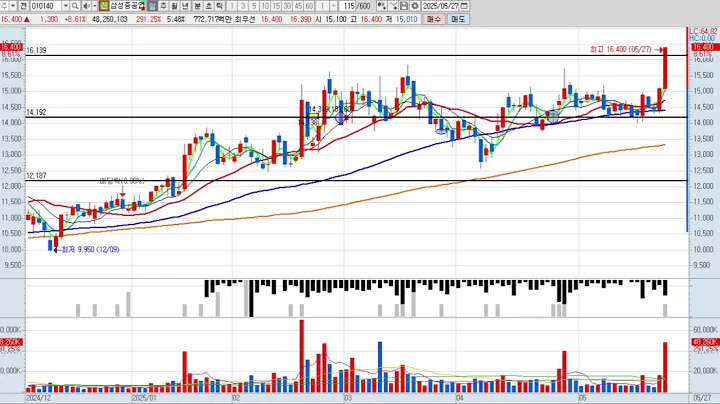
Task: Choose the 5 interval button
Action: [x=254, y=6]
